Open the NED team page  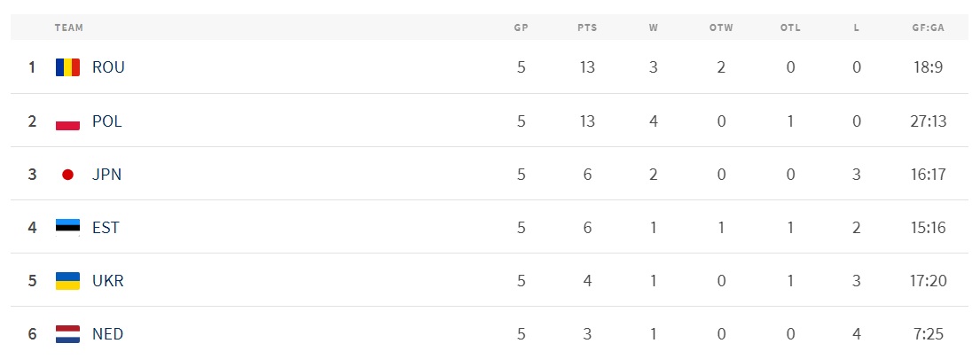pos(108,334)
